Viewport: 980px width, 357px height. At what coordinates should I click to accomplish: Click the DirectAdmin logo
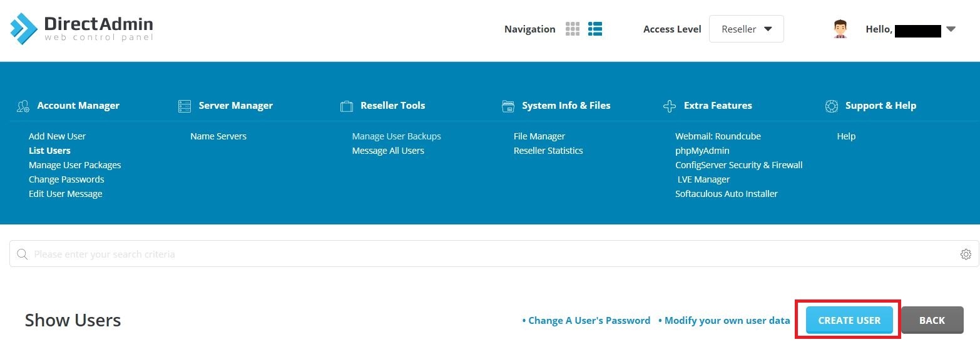click(x=81, y=28)
